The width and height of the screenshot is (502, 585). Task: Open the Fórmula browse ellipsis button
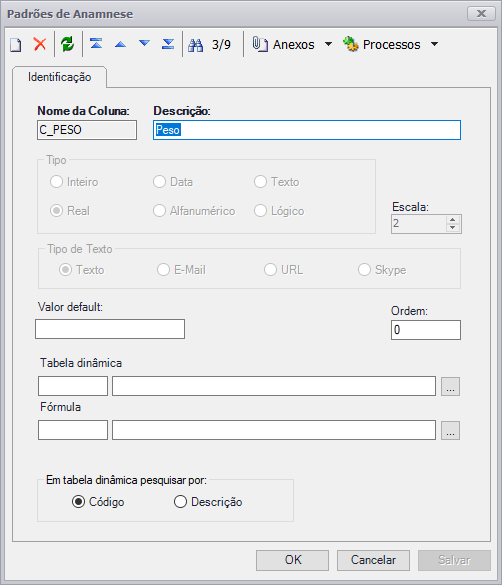click(x=451, y=430)
